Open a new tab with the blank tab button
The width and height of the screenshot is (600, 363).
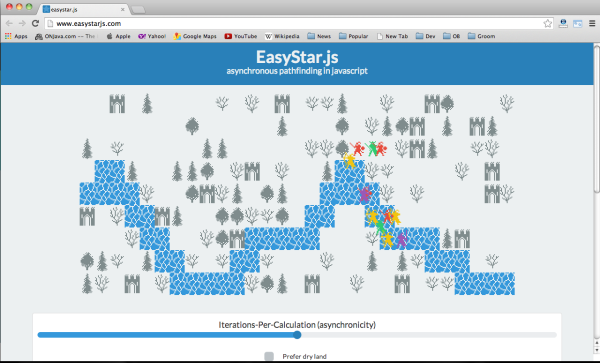138,10
